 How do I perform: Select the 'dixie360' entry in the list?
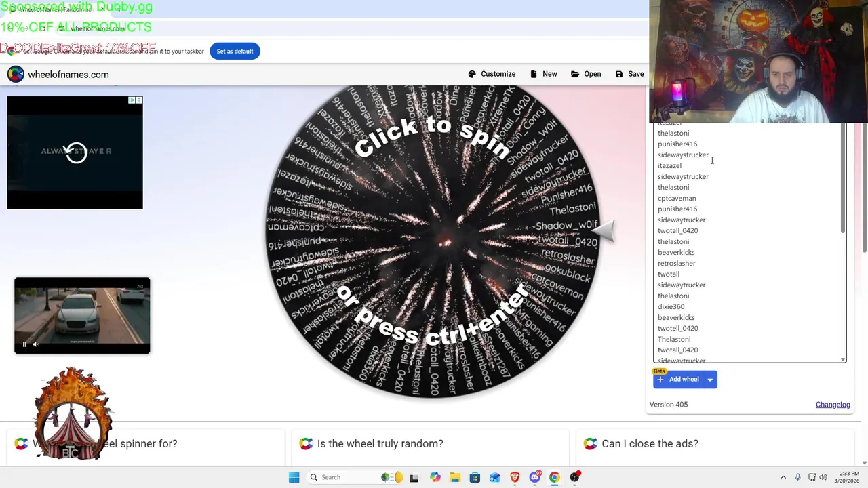(x=671, y=306)
